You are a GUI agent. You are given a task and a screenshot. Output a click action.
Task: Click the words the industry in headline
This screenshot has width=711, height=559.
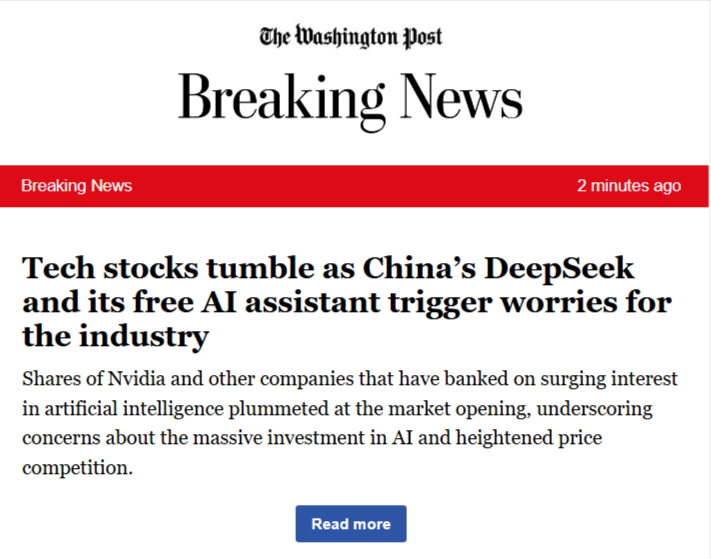[115, 337]
